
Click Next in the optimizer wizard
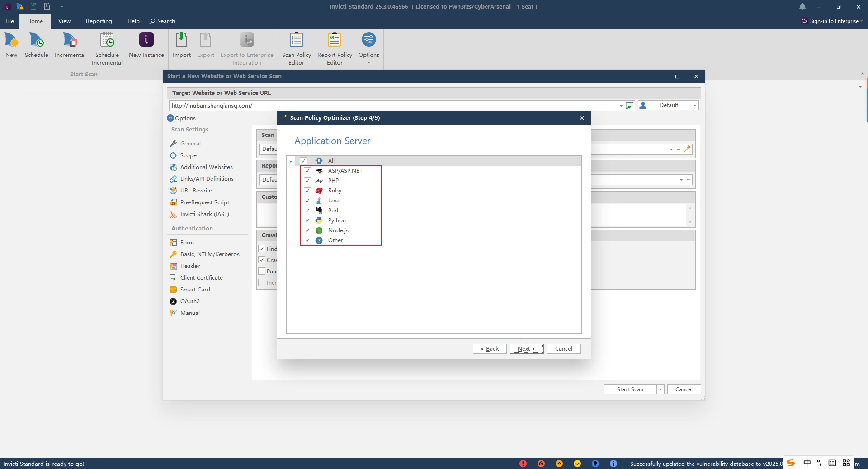coord(527,349)
